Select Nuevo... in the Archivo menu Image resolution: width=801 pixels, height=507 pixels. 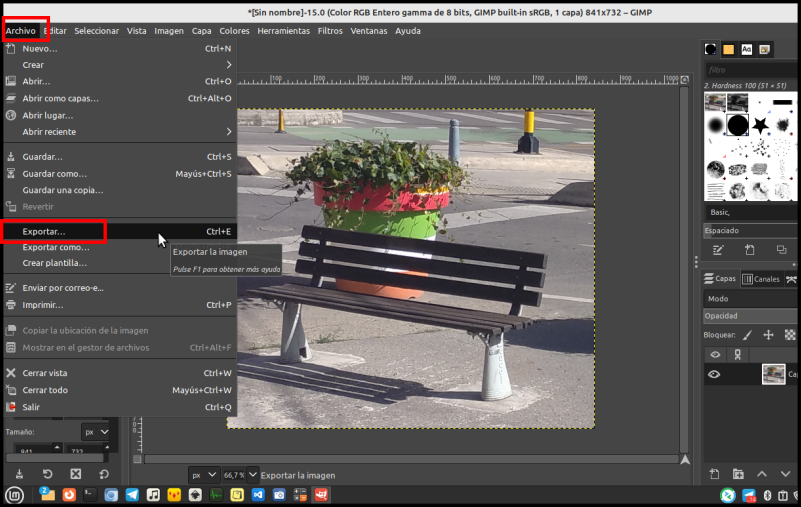[120, 49]
